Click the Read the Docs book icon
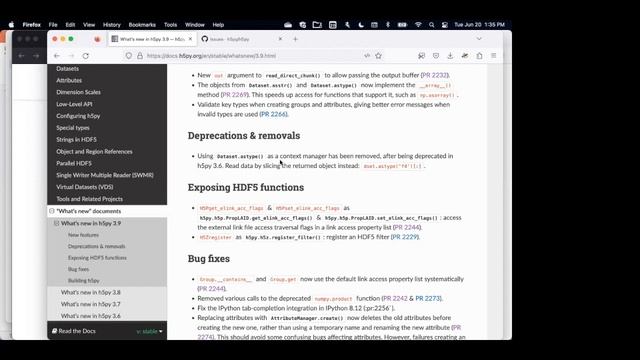The width and height of the screenshot is (640, 360). [x=54, y=331]
